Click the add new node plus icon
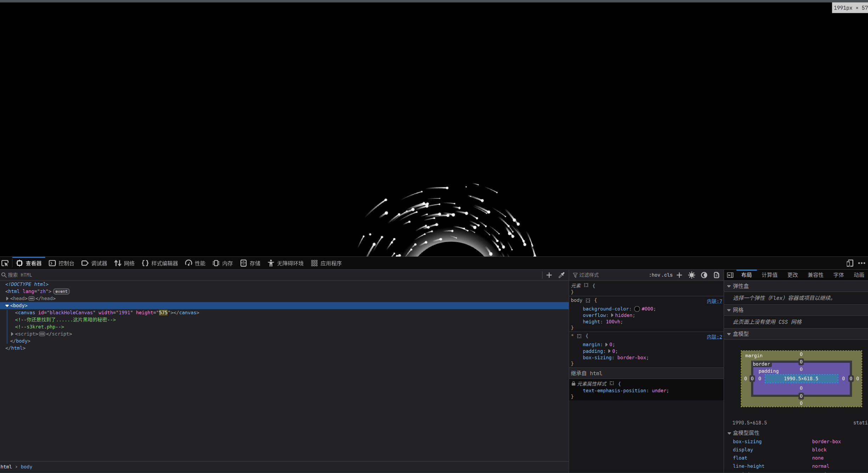This screenshot has height=473, width=868. click(x=549, y=275)
